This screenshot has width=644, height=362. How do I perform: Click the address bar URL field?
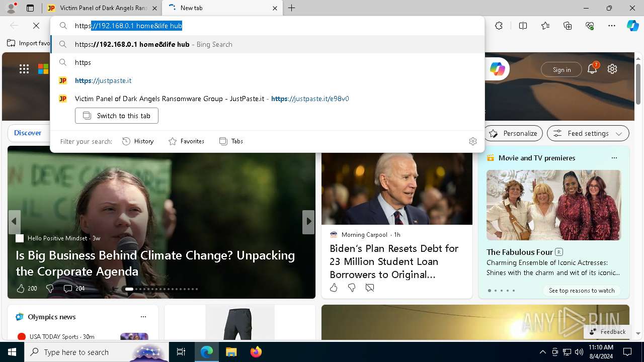[267, 26]
